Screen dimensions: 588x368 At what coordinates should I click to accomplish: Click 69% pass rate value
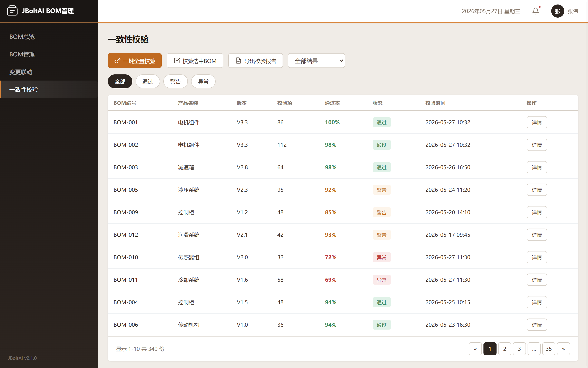331,280
